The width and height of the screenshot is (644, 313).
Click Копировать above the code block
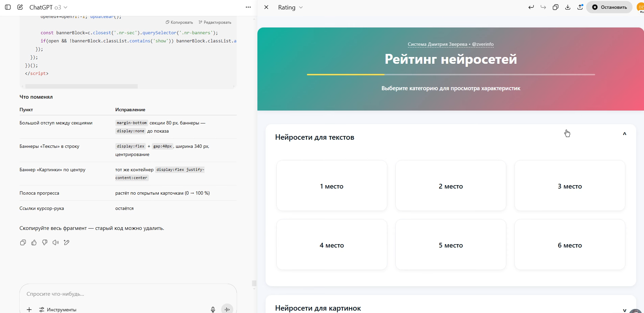(179, 22)
